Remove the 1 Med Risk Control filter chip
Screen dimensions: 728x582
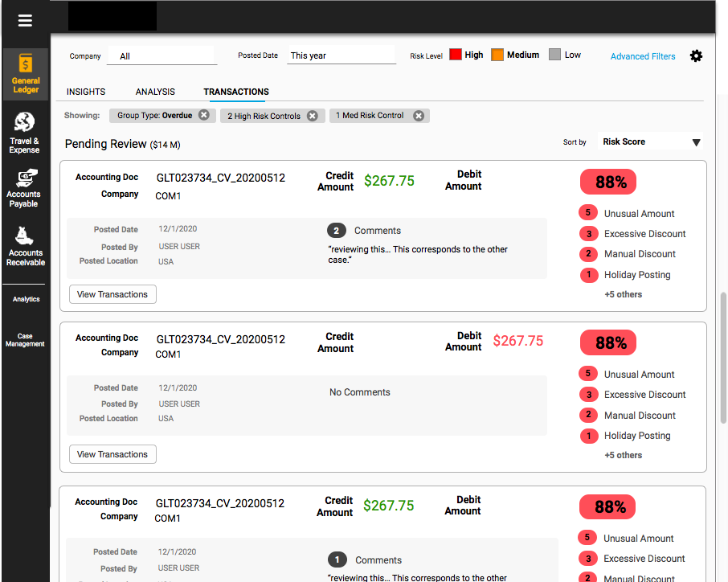tap(419, 116)
